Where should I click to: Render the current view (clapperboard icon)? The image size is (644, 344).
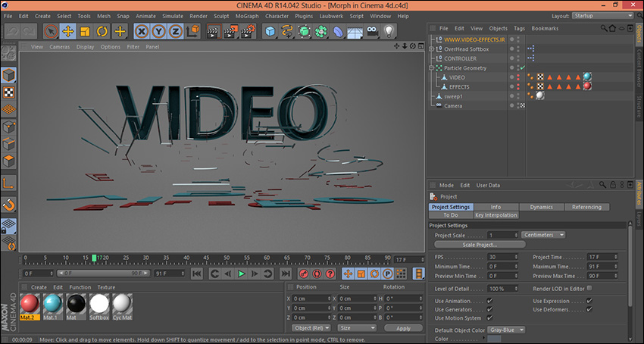pos(214,31)
